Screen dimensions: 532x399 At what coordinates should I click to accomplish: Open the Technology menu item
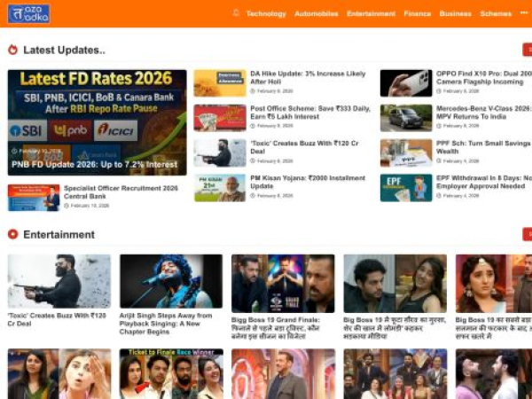(x=266, y=14)
